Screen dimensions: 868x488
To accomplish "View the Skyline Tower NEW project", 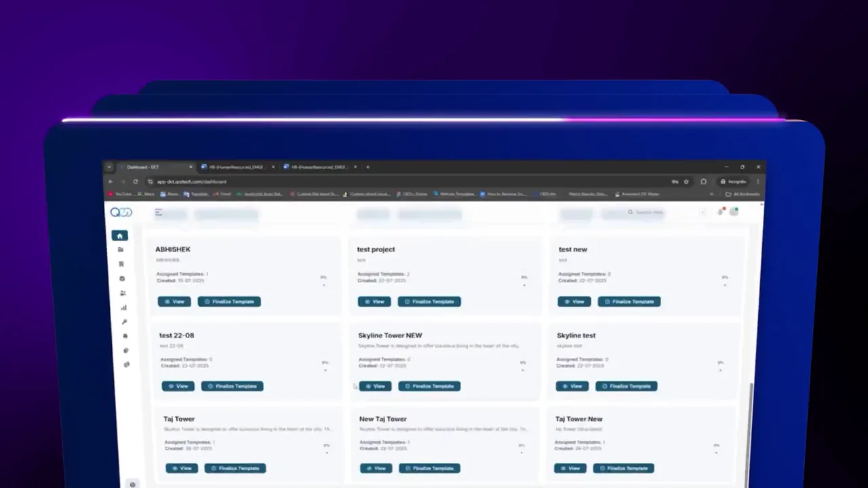I will tap(375, 386).
